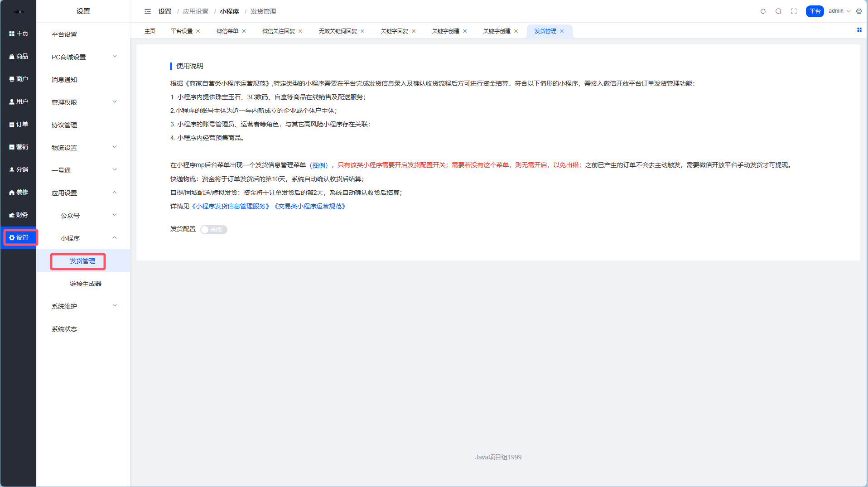This screenshot has height=487, width=868.
Task: Switch to the 平台设置 tab
Action: (182, 31)
